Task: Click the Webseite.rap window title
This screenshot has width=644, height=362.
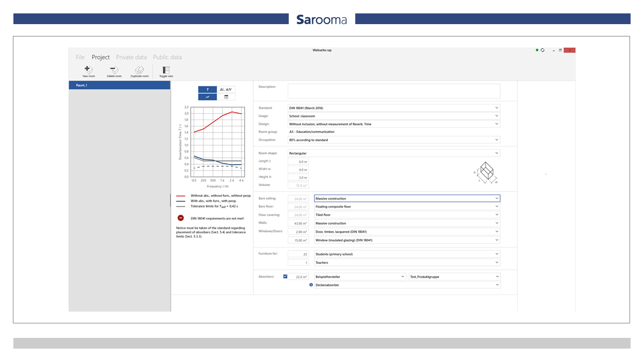Action: (321, 50)
